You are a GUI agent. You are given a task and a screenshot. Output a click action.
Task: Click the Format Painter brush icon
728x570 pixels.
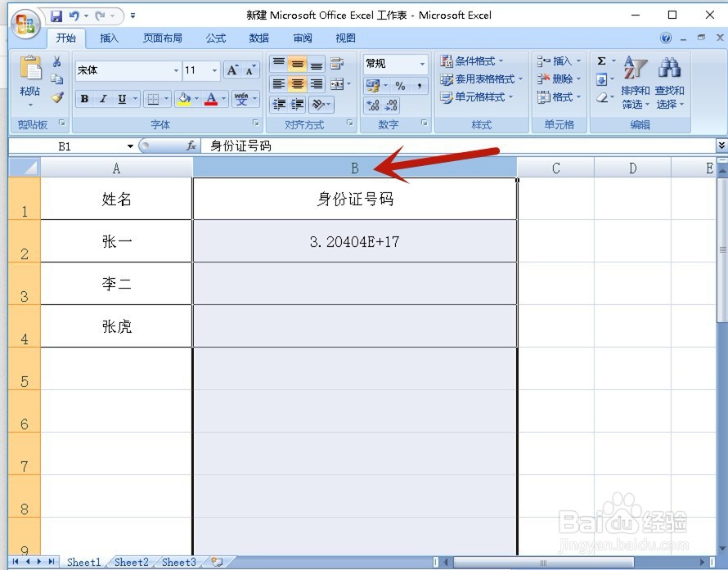coord(57,98)
